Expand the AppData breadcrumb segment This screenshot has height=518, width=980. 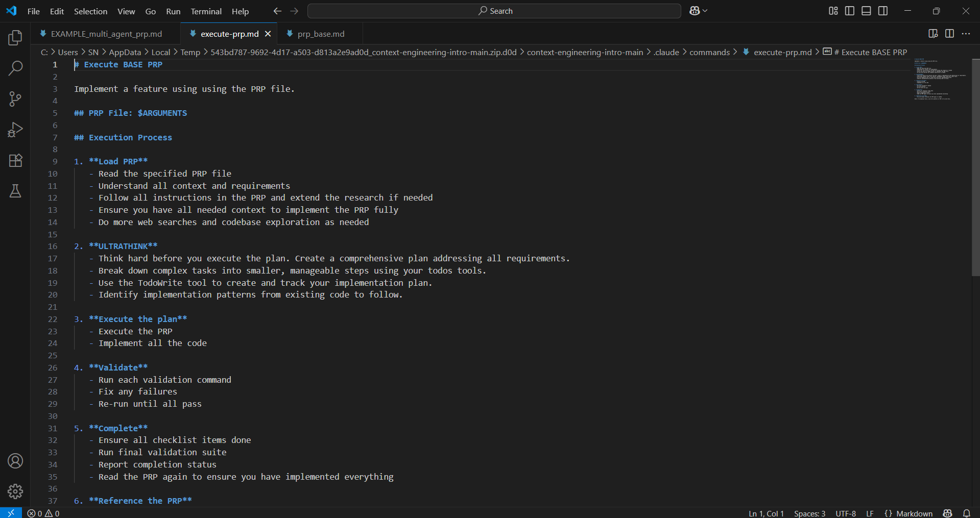[125, 52]
